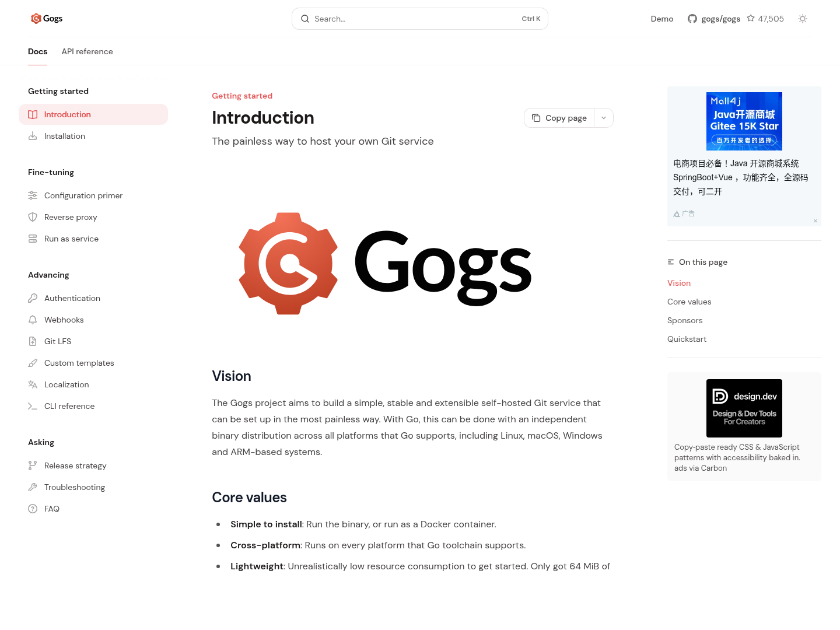Viewport: 840px width, 630px height.
Task: Jump to Core values in page outline
Action: [689, 302]
